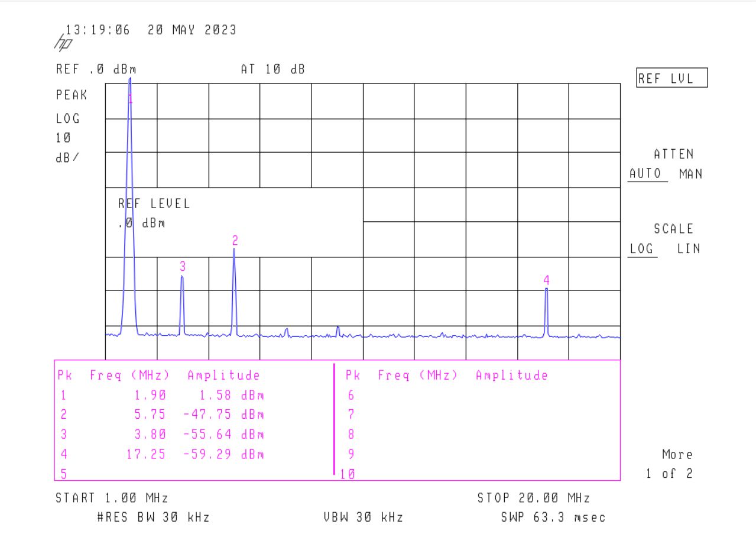Click the marker 3 label above its peak
The image size is (756, 556).
click(x=183, y=266)
